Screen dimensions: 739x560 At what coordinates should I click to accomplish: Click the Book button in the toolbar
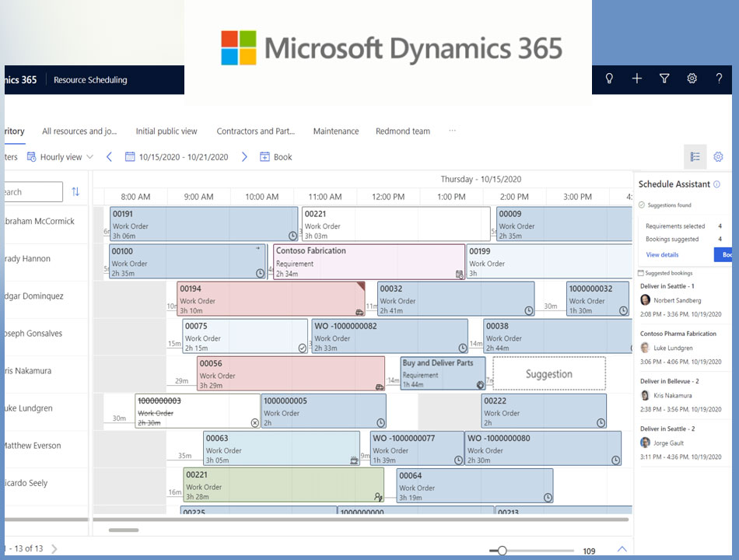point(276,157)
